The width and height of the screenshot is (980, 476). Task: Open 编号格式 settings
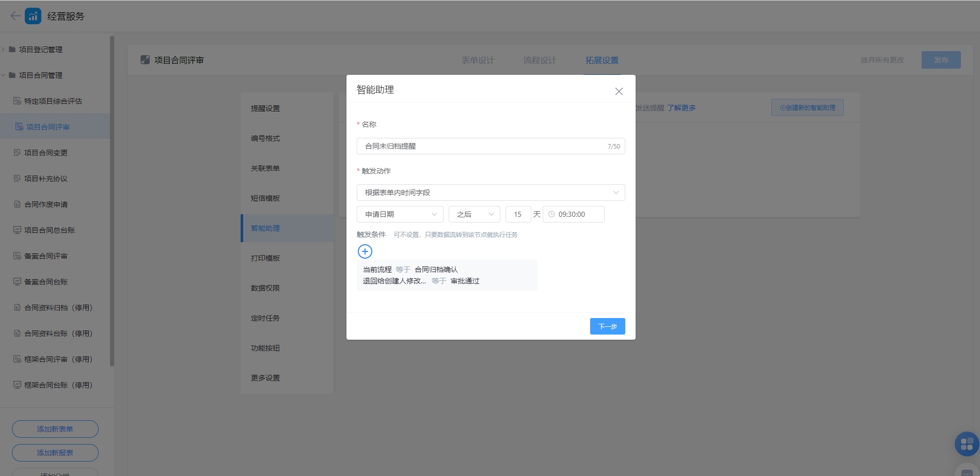pyautogui.click(x=287, y=138)
